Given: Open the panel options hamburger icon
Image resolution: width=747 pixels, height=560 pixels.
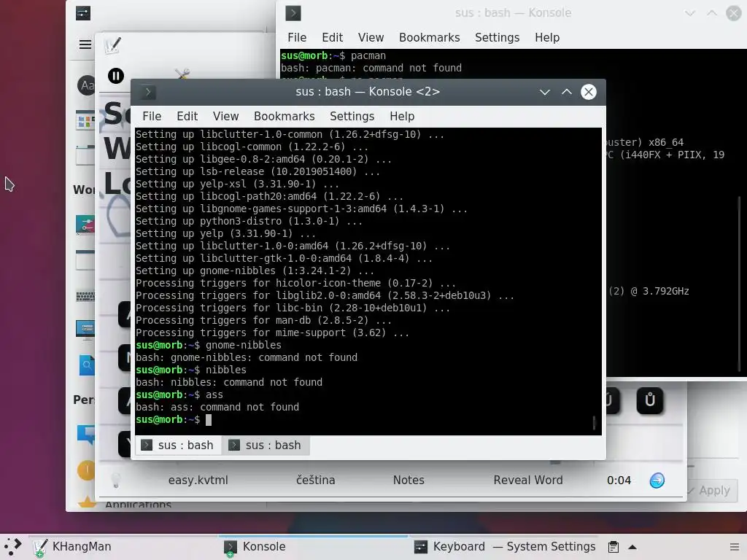Looking at the screenshot, I should 735,547.
